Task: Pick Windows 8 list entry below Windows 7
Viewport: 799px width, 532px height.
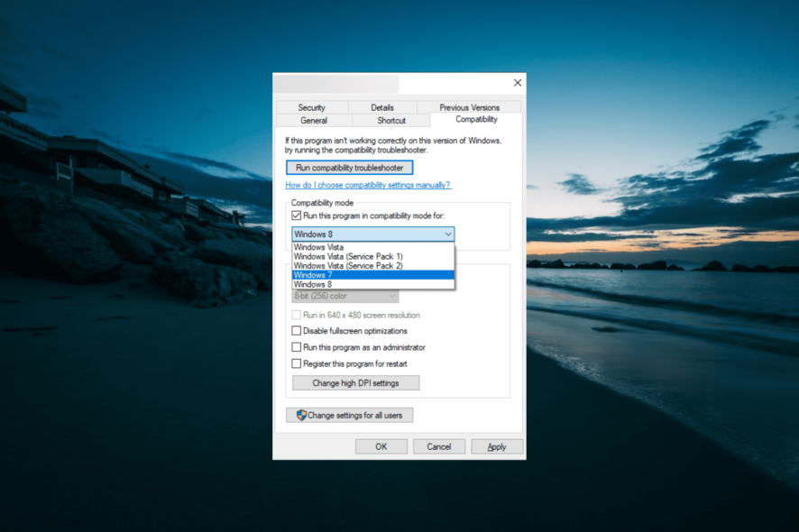Action: (373, 284)
